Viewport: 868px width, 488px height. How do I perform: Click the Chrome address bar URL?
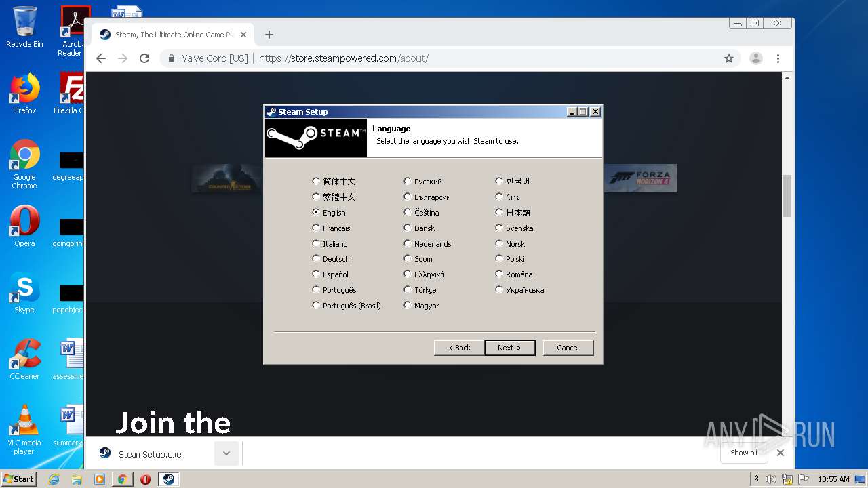click(344, 58)
